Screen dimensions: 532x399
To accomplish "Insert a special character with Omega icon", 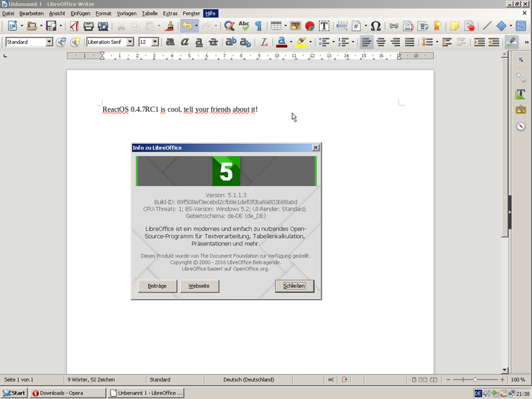I will (x=375, y=26).
